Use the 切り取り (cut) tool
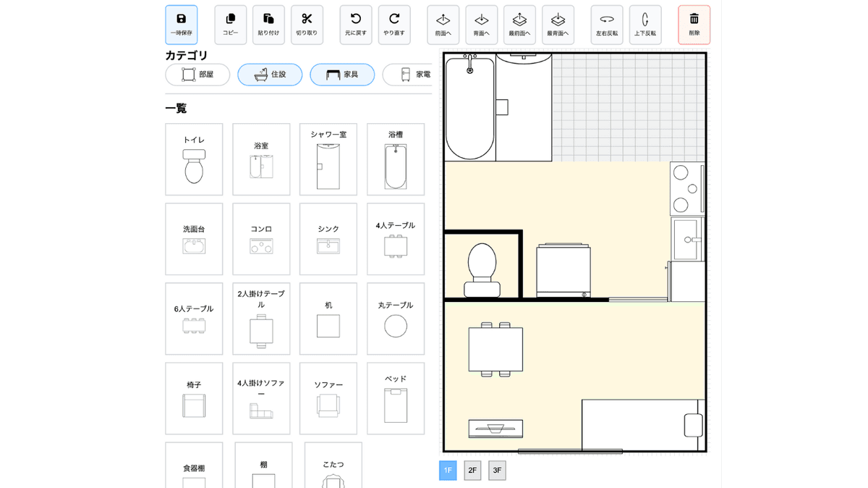The height and width of the screenshot is (488, 868). 307,24
